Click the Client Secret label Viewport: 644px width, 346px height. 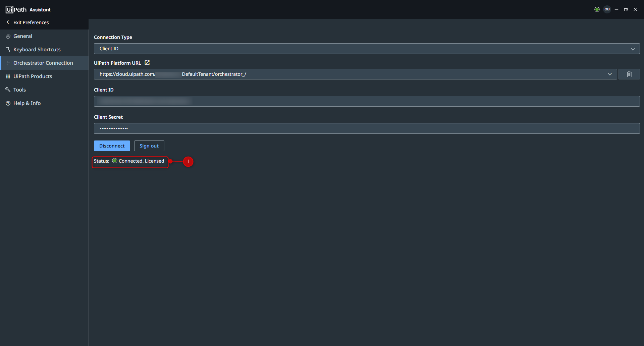coord(108,117)
